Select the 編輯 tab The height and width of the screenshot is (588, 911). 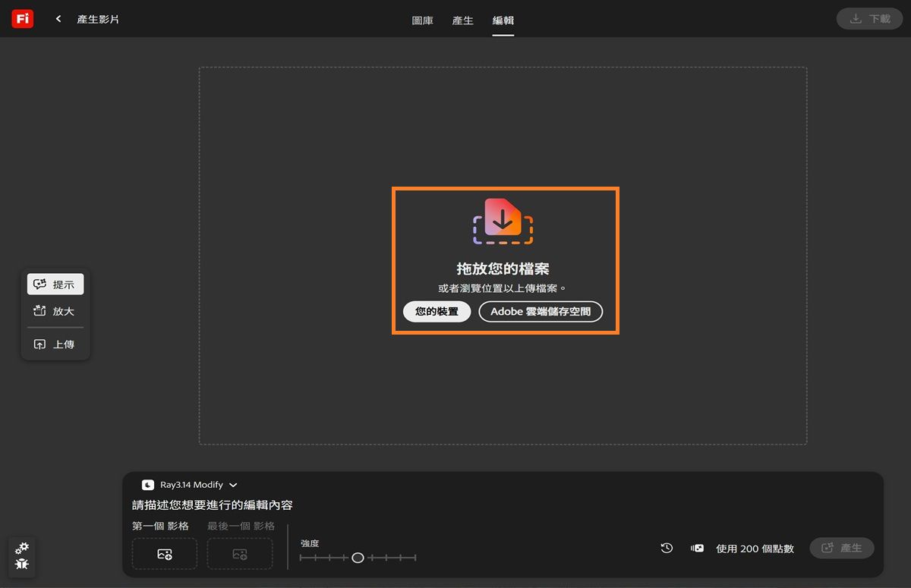[503, 20]
